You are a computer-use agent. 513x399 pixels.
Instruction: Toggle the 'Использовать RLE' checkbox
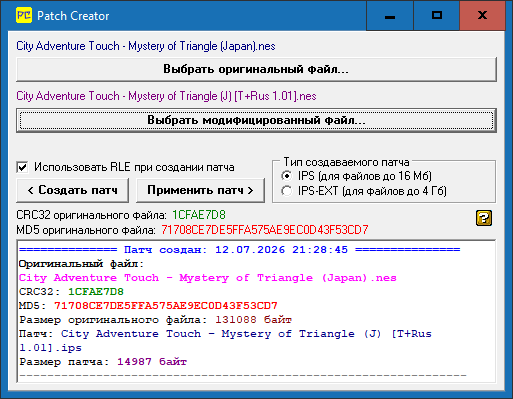tap(22, 167)
